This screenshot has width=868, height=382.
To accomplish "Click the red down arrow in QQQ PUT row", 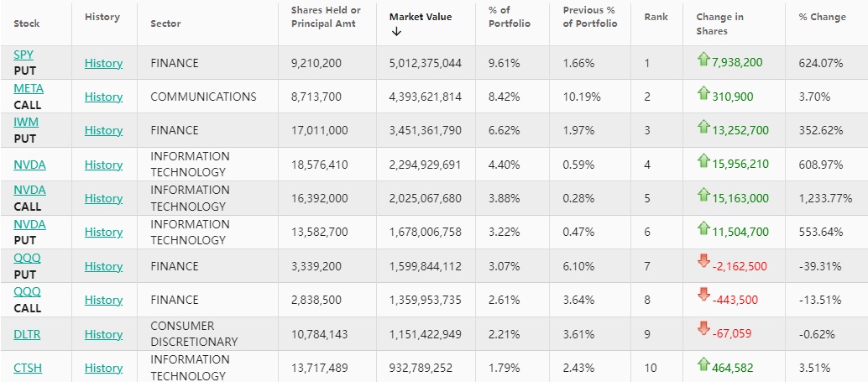I will [703, 262].
